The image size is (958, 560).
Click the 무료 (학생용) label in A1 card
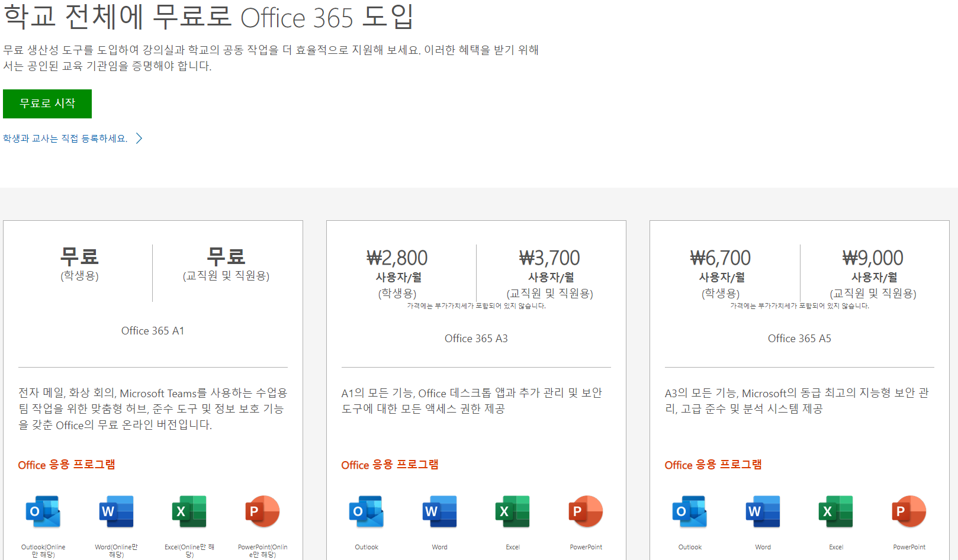(x=79, y=264)
